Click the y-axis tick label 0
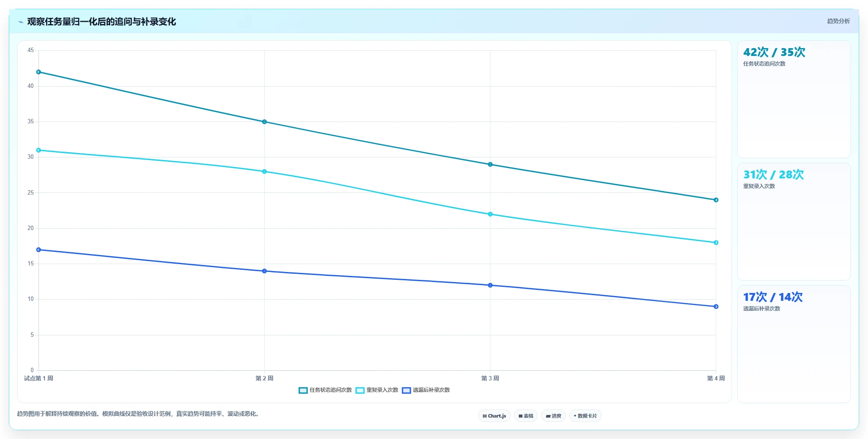This screenshot has width=868, height=439. pyautogui.click(x=32, y=370)
